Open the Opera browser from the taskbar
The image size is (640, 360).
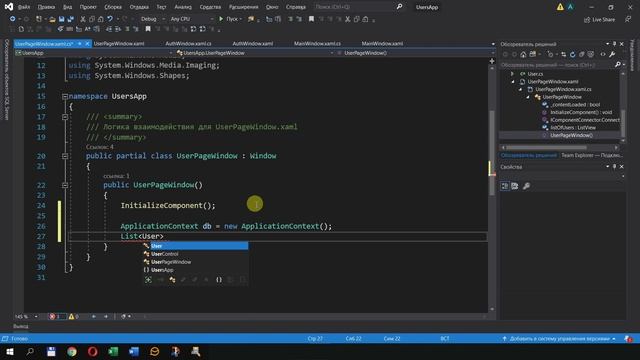[93, 351]
